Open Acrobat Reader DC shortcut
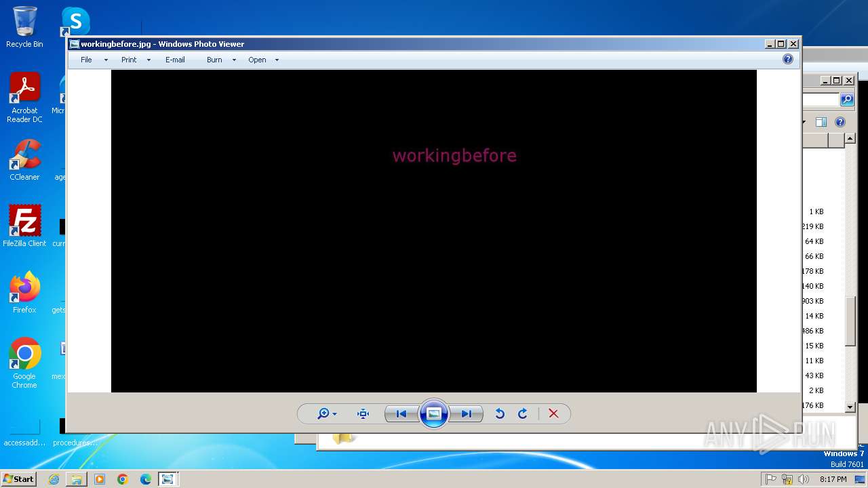 click(x=24, y=98)
